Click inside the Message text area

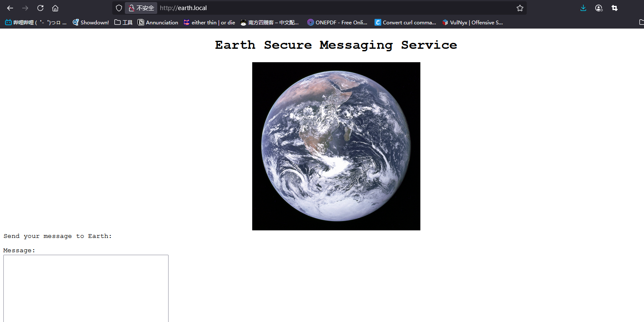(86, 288)
